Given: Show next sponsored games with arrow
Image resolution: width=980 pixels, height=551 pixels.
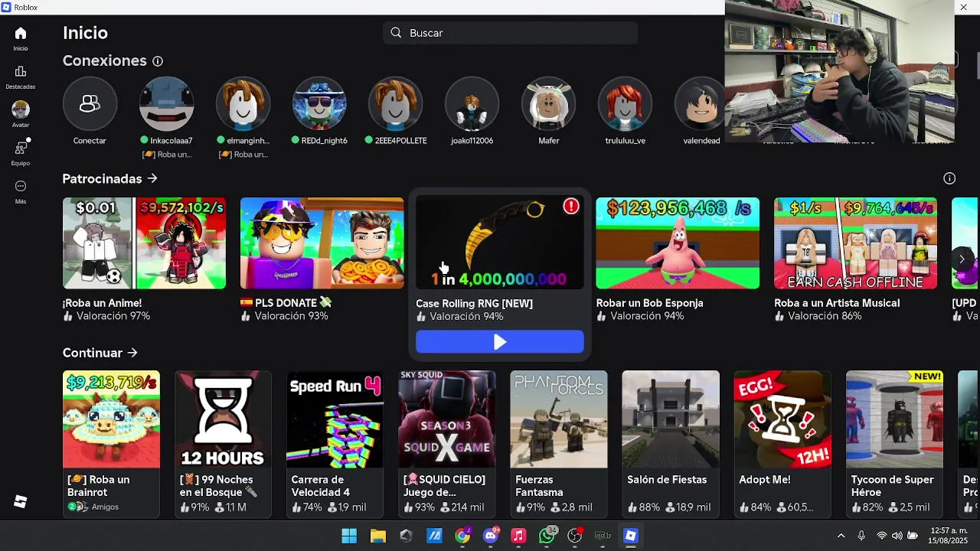Looking at the screenshot, I should pyautogui.click(x=962, y=259).
